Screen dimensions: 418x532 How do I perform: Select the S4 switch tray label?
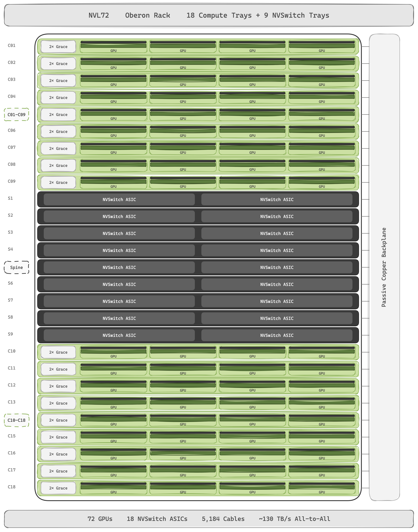point(10,249)
